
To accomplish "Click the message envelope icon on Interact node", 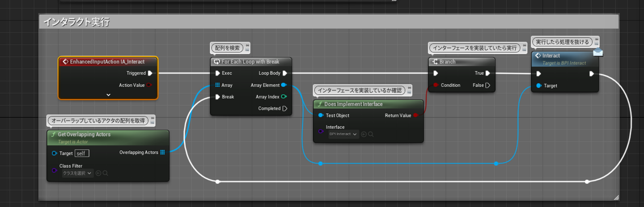I will [598, 53].
